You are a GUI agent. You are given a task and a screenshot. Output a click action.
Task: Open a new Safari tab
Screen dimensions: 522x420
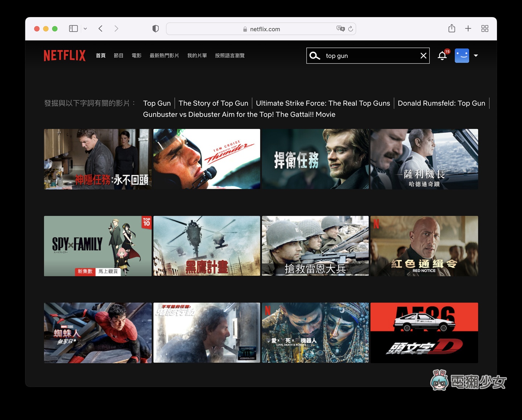pyautogui.click(x=468, y=29)
